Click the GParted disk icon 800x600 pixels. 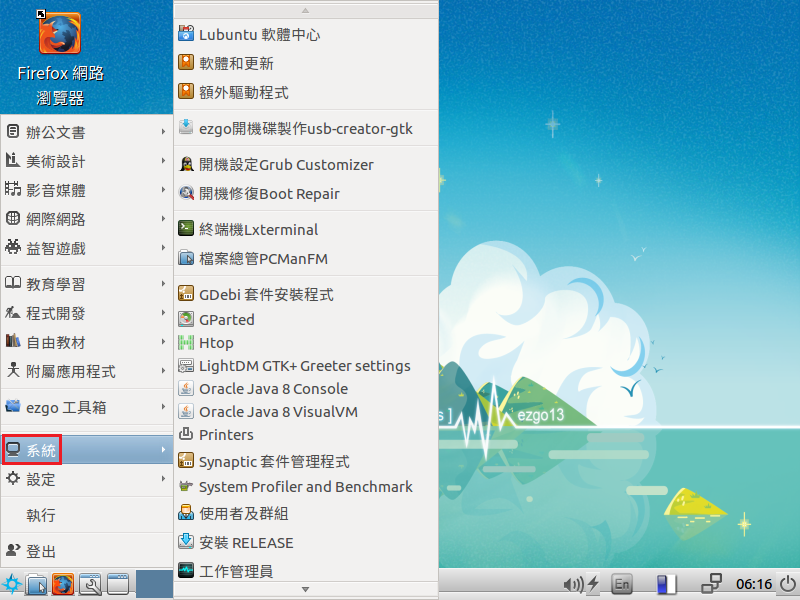click(x=186, y=319)
